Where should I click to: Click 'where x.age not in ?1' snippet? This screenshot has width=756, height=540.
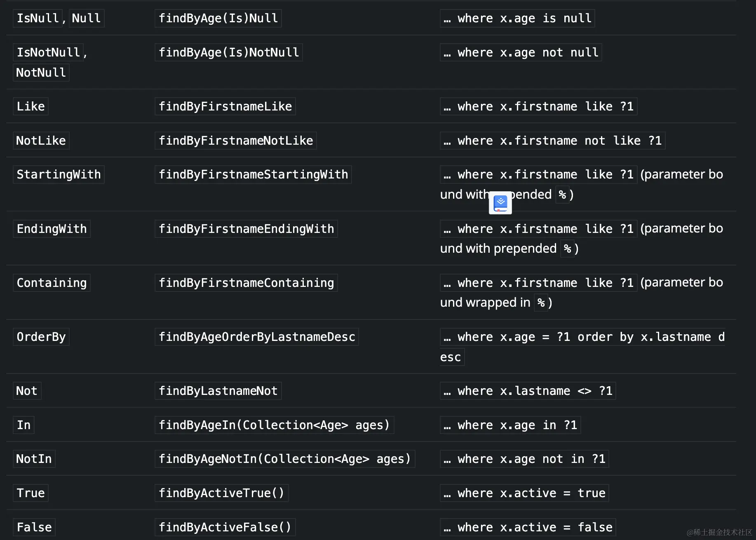point(524,459)
